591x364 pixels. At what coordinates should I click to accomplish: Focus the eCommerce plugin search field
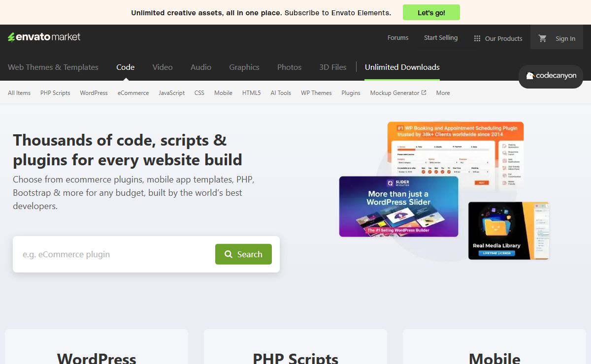[114, 254]
